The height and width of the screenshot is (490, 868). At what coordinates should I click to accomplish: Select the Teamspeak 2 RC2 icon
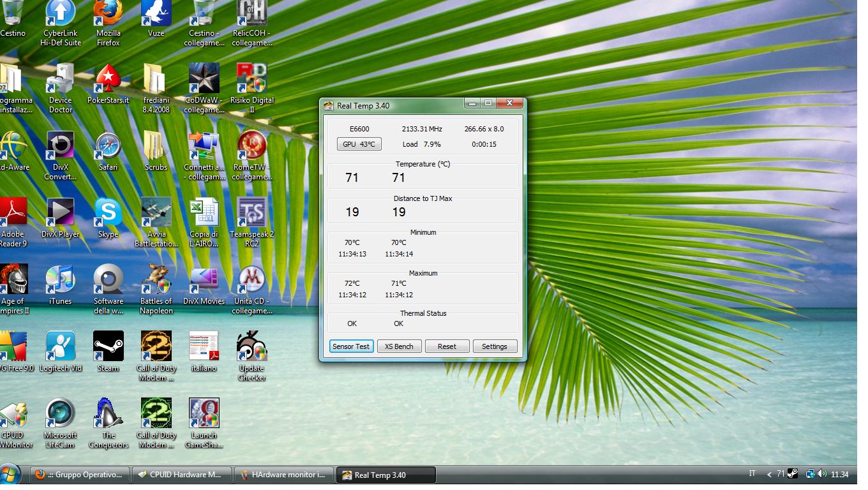(251, 214)
